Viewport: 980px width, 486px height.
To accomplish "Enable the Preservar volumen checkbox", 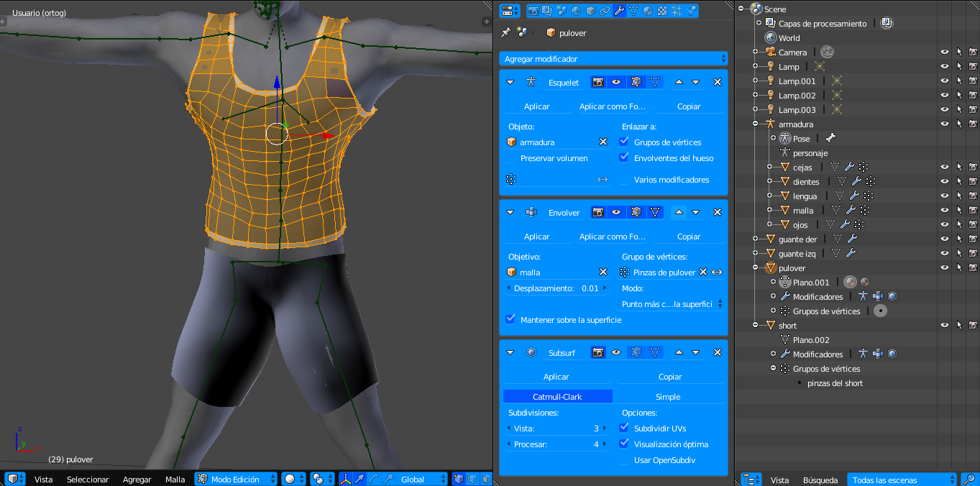I will tap(510, 158).
